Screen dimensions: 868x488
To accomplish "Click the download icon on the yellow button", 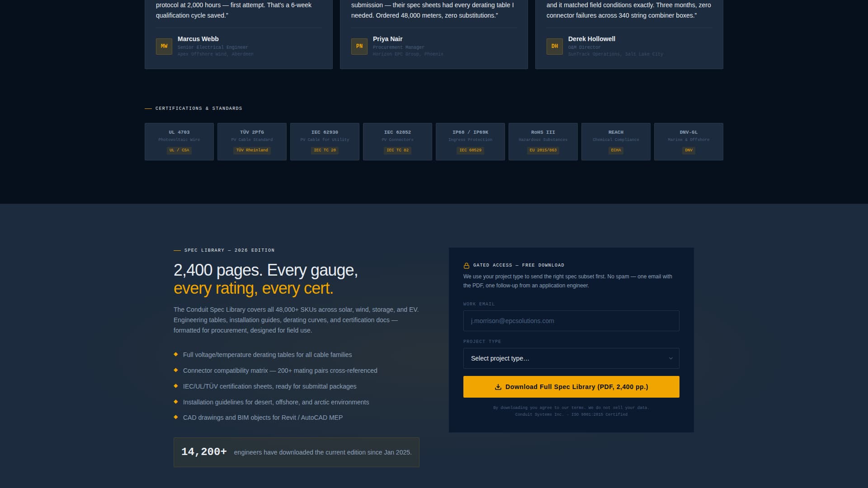I will pyautogui.click(x=498, y=387).
